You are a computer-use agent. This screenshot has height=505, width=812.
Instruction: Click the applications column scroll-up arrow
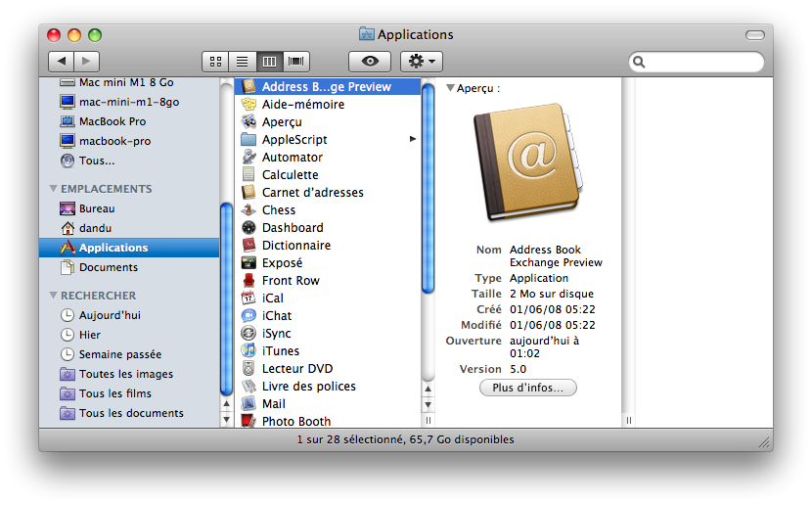tap(428, 389)
